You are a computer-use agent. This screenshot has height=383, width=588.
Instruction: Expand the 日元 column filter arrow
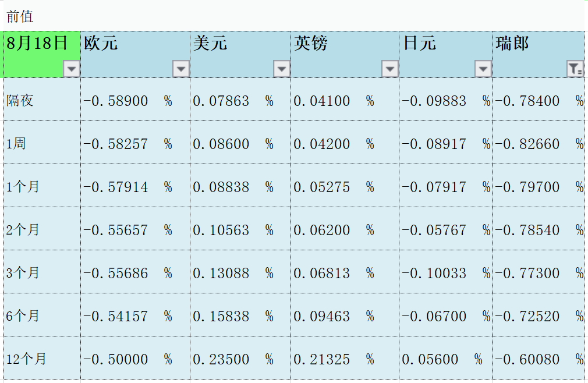click(483, 69)
